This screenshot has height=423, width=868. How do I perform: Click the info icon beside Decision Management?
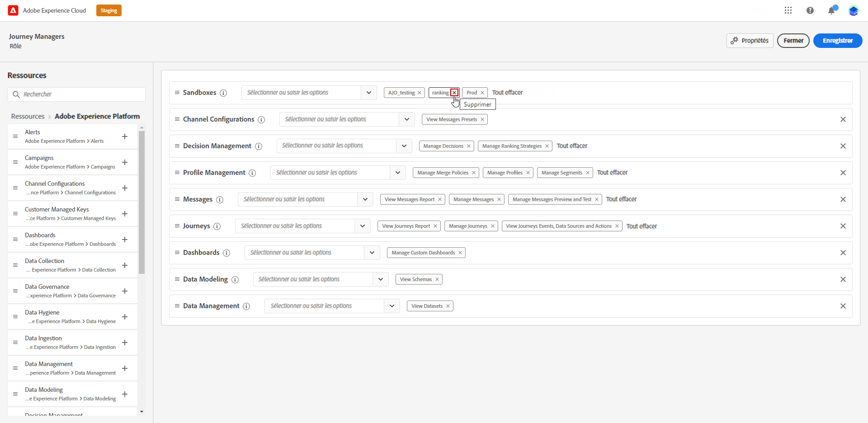click(259, 146)
